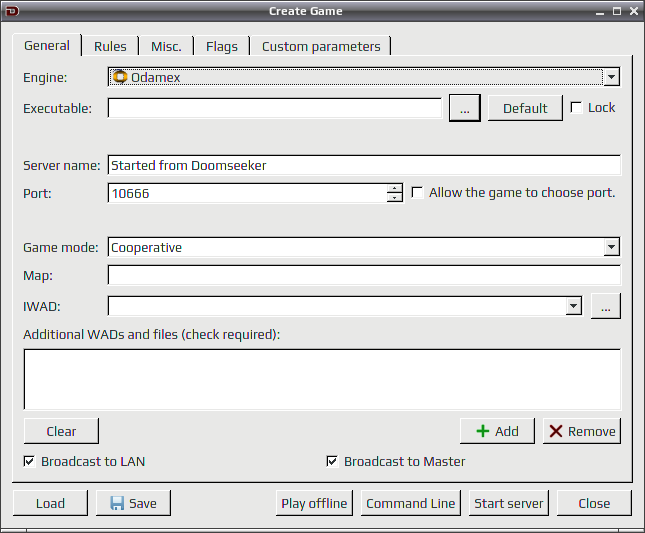Viewport: 645px width, 533px height.
Task: Click the Additional WADs list area
Action: coord(322,379)
